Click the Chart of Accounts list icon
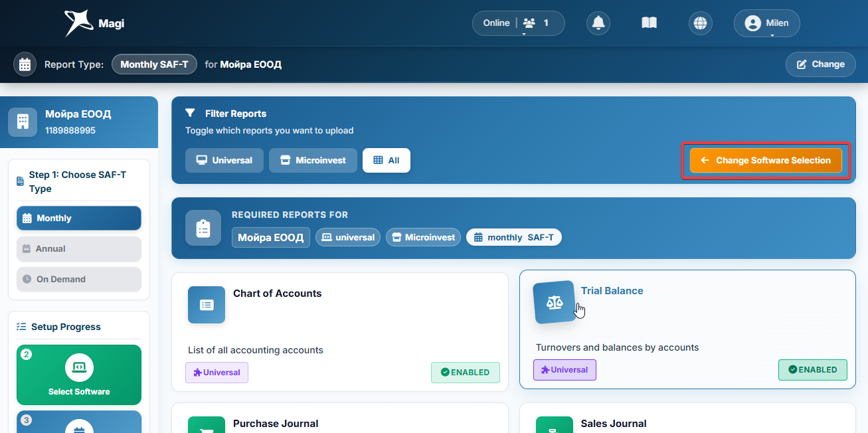Screen dimensions: 868x433 [207, 305]
